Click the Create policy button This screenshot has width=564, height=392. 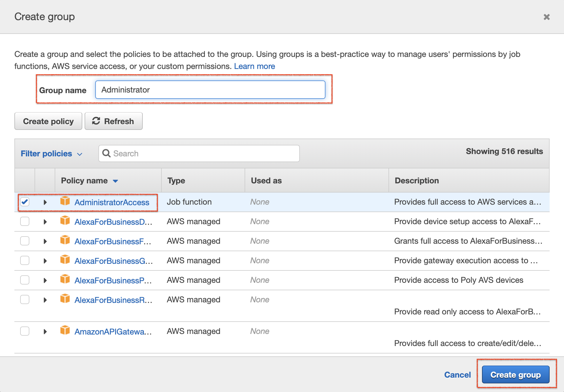click(x=48, y=121)
